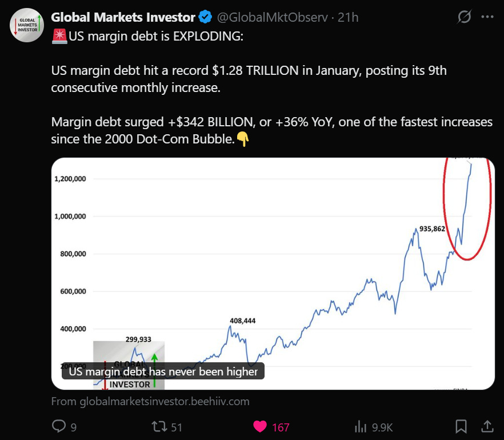Open the 21h timestamp link
Screen dimensions: 504x440
point(348,17)
